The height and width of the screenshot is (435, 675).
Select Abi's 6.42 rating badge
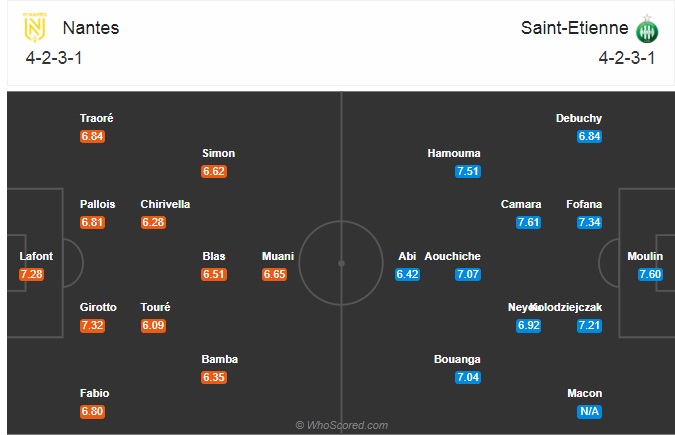(407, 274)
